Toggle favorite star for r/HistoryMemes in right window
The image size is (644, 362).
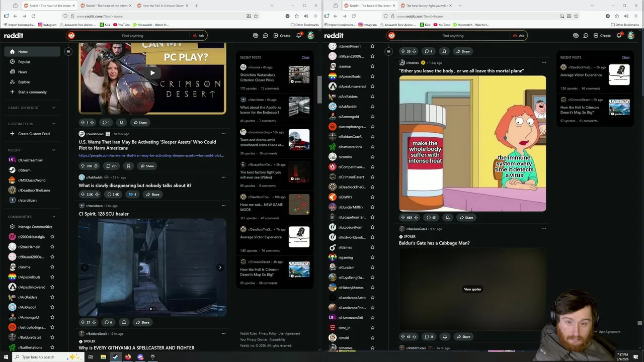pyautogui.click(x=372, y=288)
